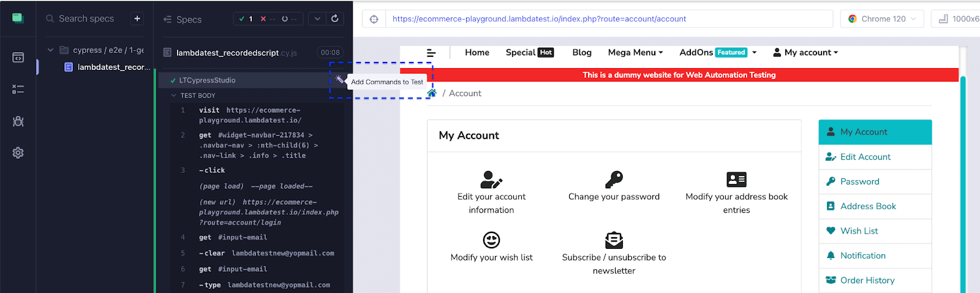Click the plus button to create new spec
This screenshot has height=293, width=980.
click(x=137, y=19)
